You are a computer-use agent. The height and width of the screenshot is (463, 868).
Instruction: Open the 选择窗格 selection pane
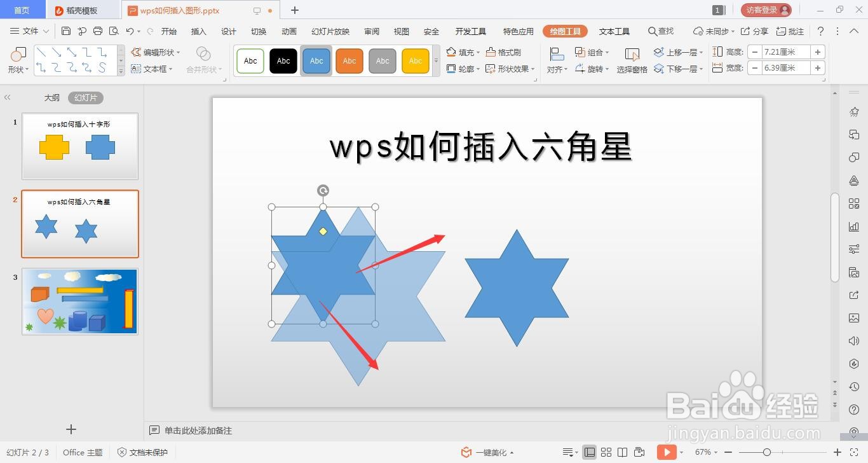click(632, 61)
